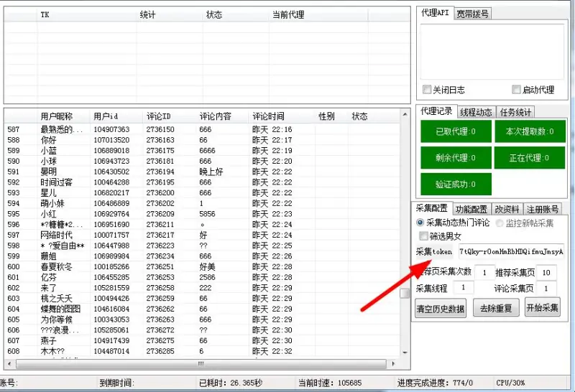Screen dimensions: 575x392
Task: Select the 采集动态热门评论 radio button
Action: click(x=421, y=223)
